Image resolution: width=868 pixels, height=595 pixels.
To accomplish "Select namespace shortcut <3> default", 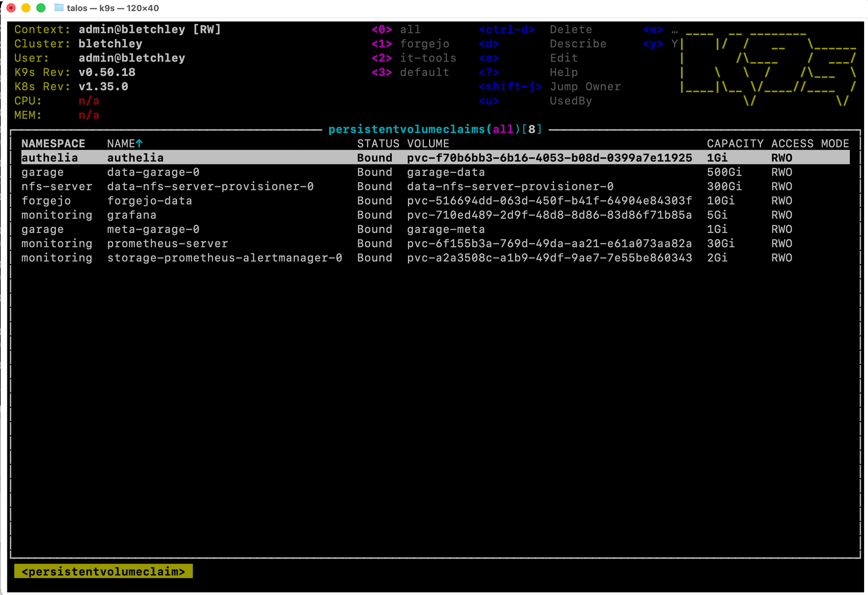I will 410,72.
